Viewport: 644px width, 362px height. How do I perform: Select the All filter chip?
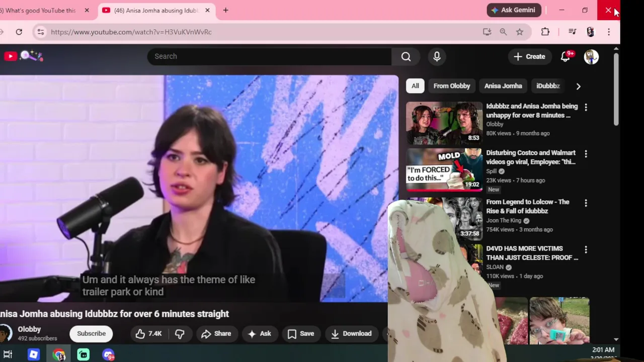click(x=415, y=86)
